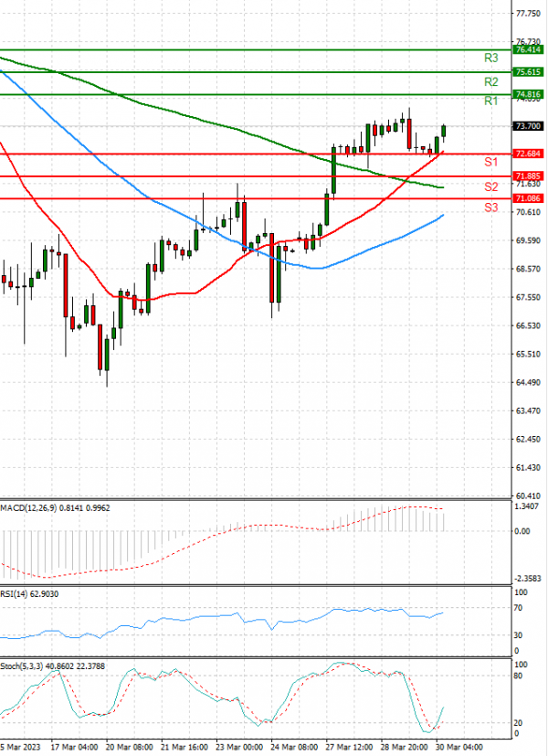Click the 77.750 price axis value
Viewport: 548px width, 756px height.
(x=528, y=14)
